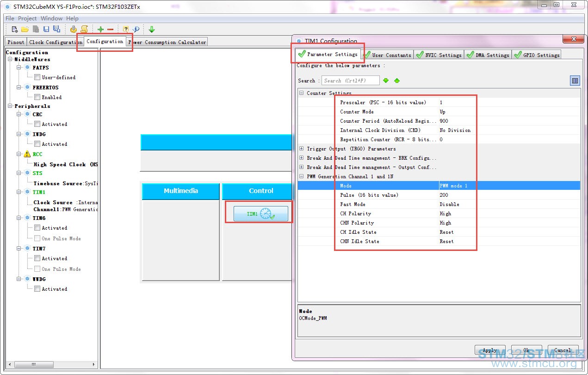Open the File menu

click(x=10, y=19)
